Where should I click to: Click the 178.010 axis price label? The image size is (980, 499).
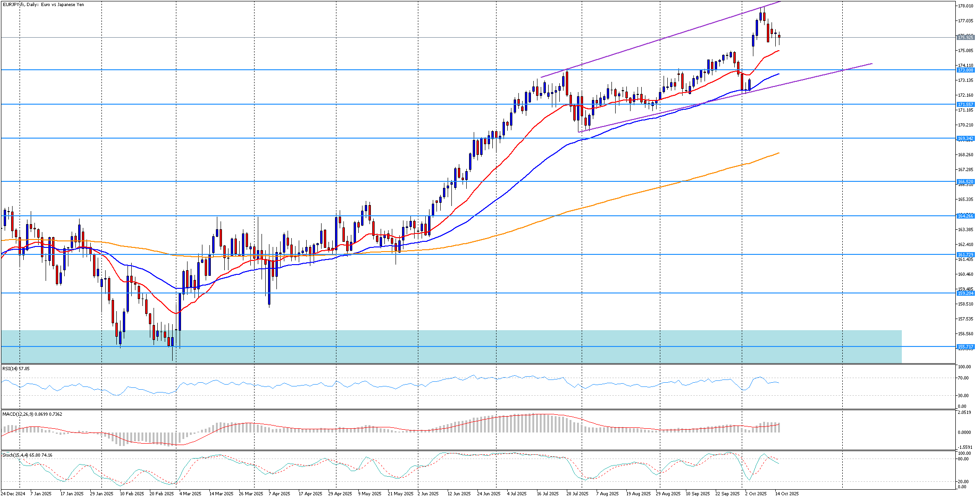pyautogui.click(x=965, y=6)
